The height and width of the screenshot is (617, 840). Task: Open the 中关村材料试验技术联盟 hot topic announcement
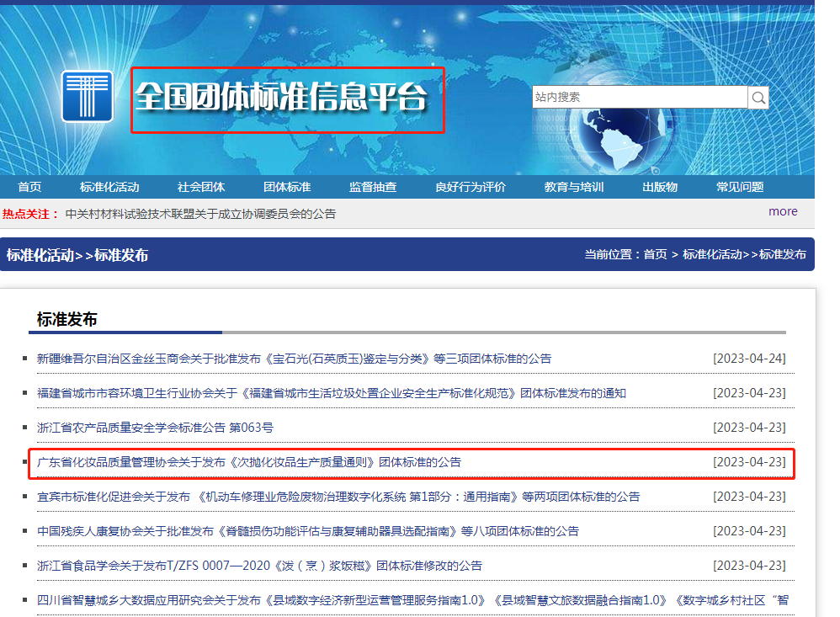coord(200,214)
